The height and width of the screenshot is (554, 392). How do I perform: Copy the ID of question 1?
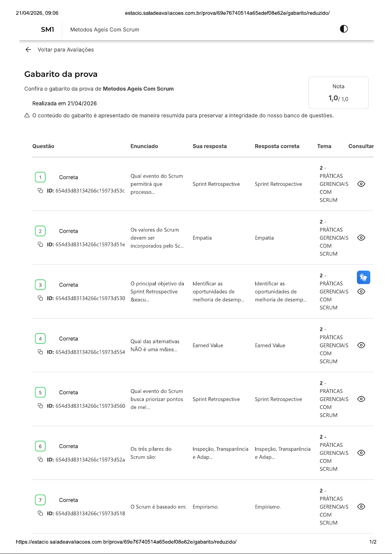pyautogui.click(x=40, y=191)
